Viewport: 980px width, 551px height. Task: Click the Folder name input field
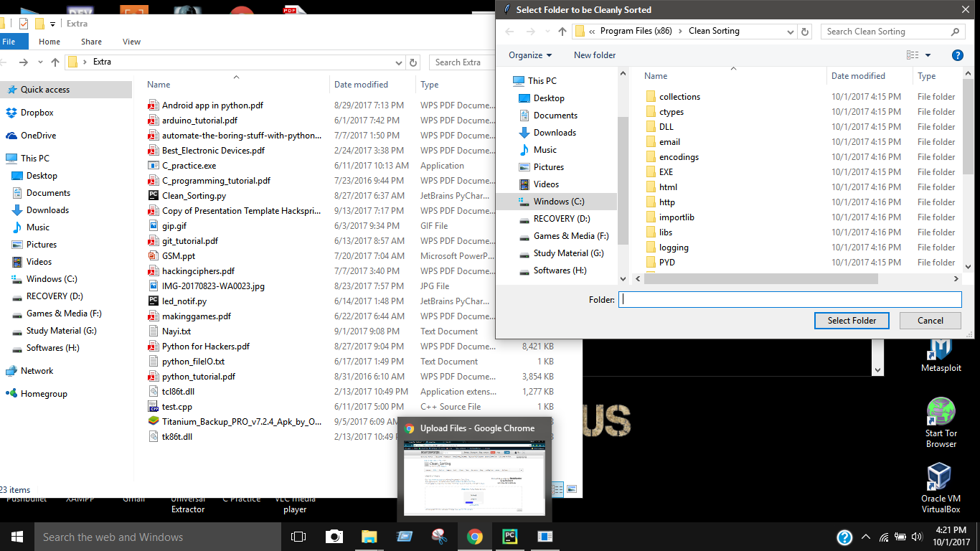coord(789,300)
